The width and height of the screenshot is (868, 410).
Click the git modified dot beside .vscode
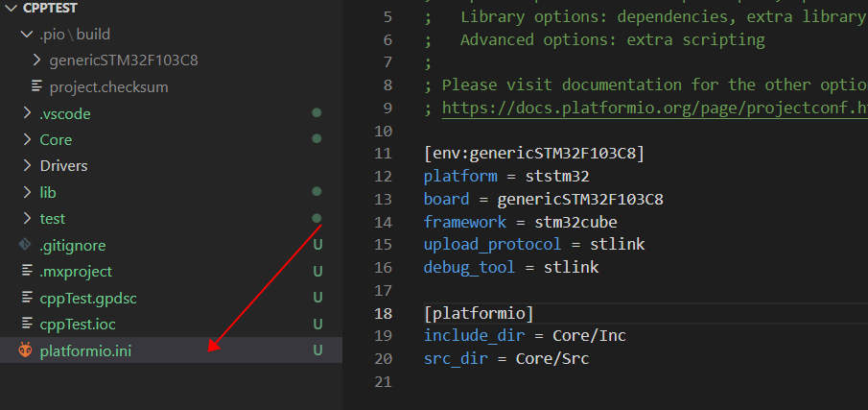pyautogui.click(x=317, y=112)
